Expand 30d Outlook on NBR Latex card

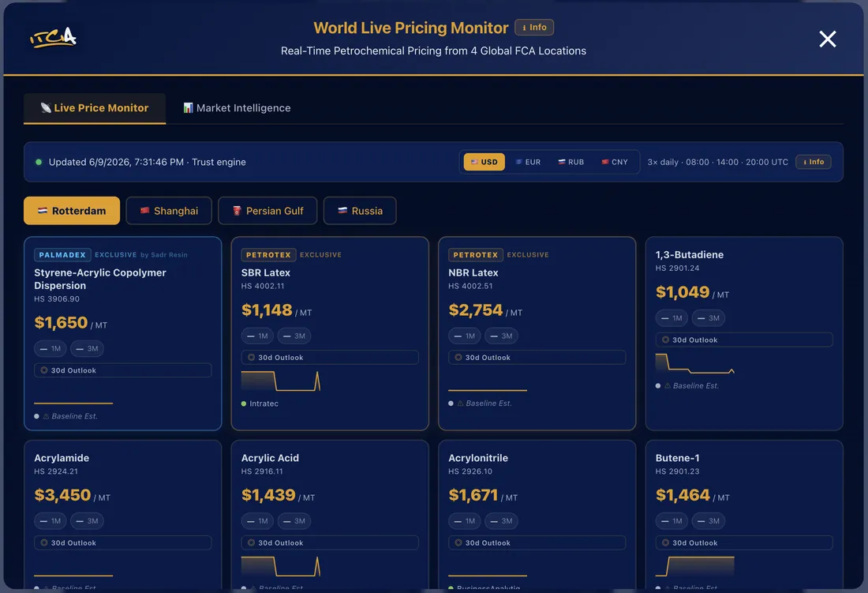[x=537, y=358]
